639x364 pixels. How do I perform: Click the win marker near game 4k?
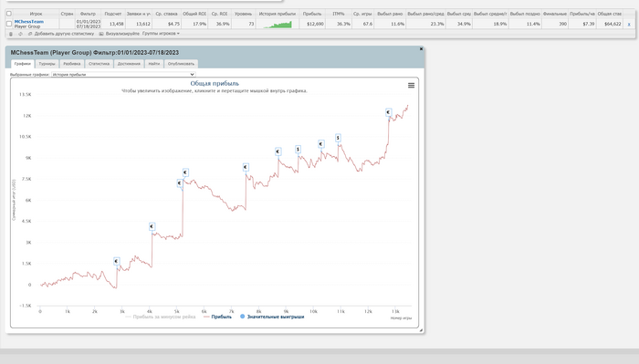pos(152,226)
